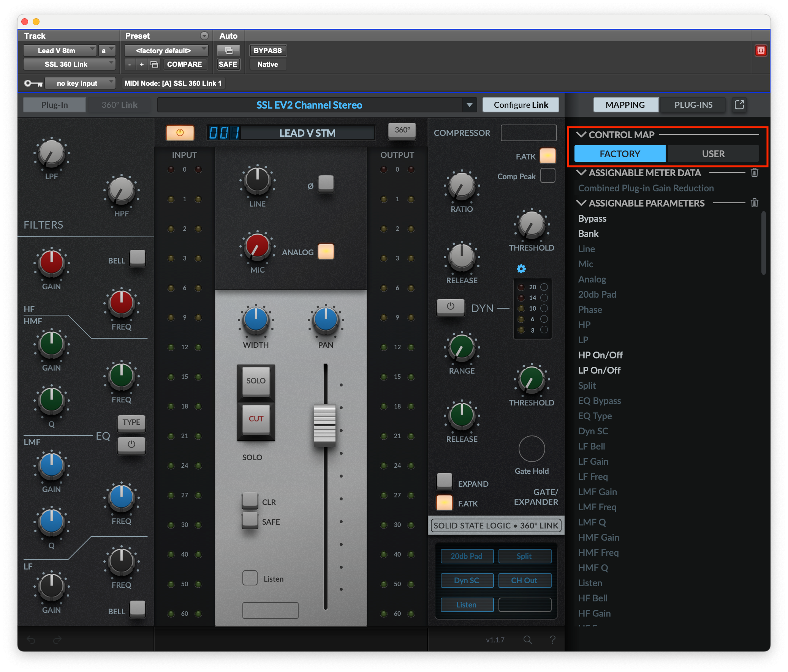Click the red target button at top right
The height and width of the screenshot is (672, 788).
[761, 50]
